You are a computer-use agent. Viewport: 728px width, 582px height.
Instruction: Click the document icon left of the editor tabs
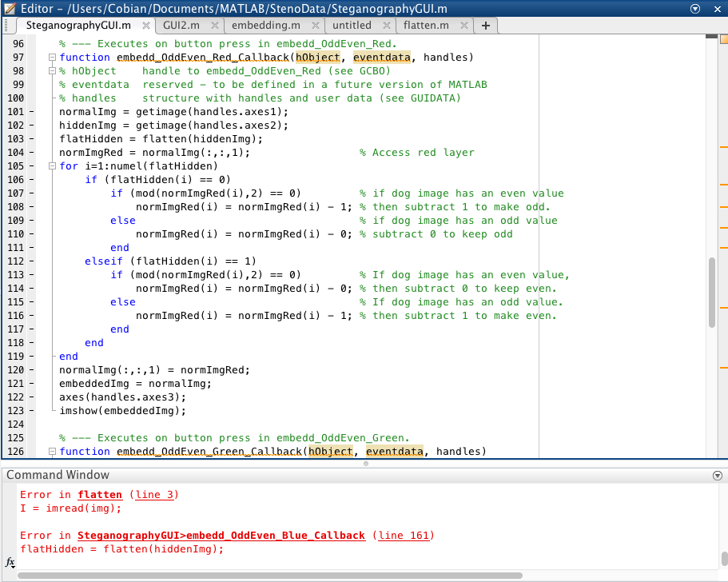point(8,25)
